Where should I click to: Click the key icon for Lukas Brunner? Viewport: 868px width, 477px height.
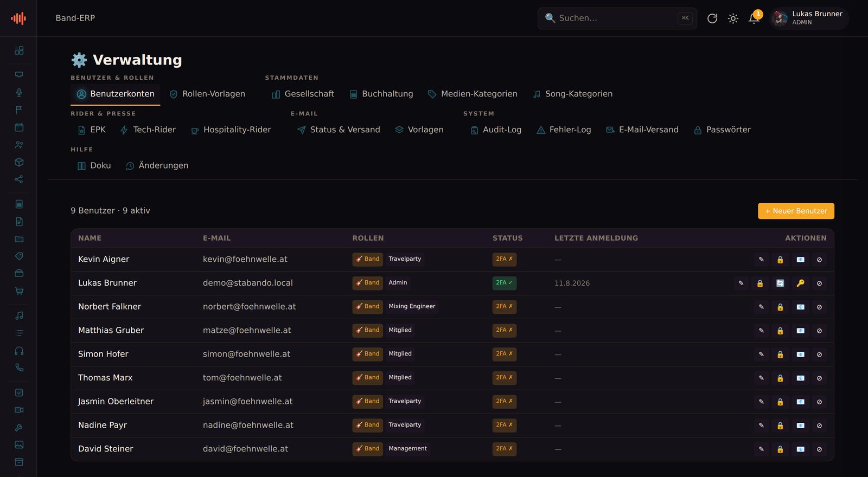coord(800,283)
